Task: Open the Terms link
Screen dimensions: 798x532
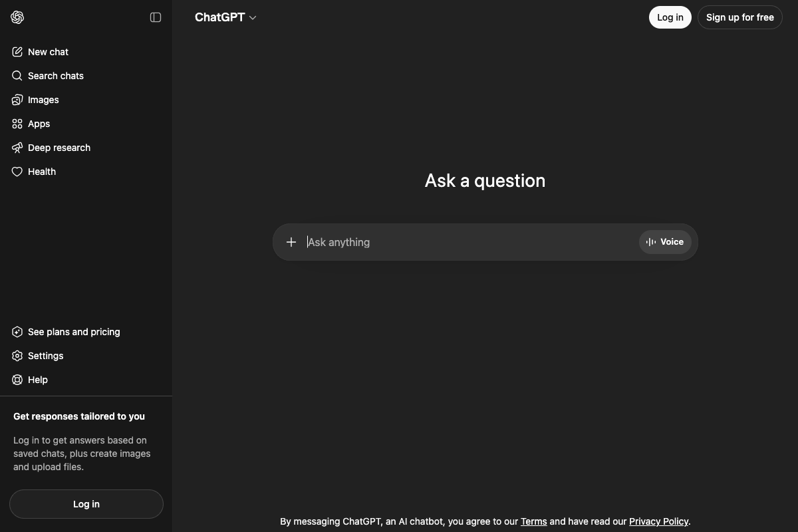Action: (533, 521)
